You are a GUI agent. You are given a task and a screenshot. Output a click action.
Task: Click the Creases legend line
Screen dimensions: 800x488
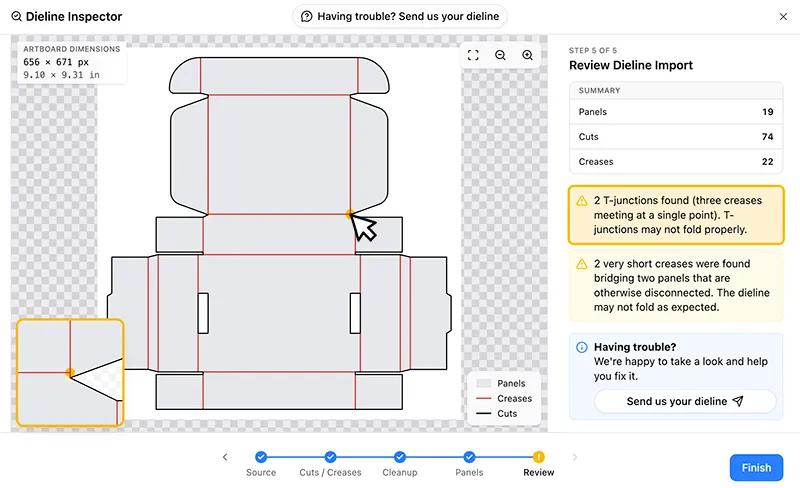click(x=483, y=398)
